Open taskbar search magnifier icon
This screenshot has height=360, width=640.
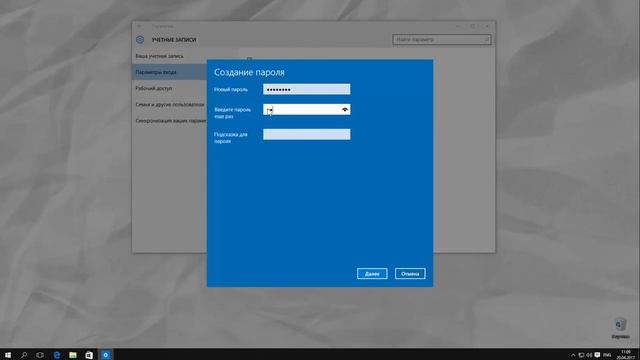pyautogui.click(x=24, y=355)
